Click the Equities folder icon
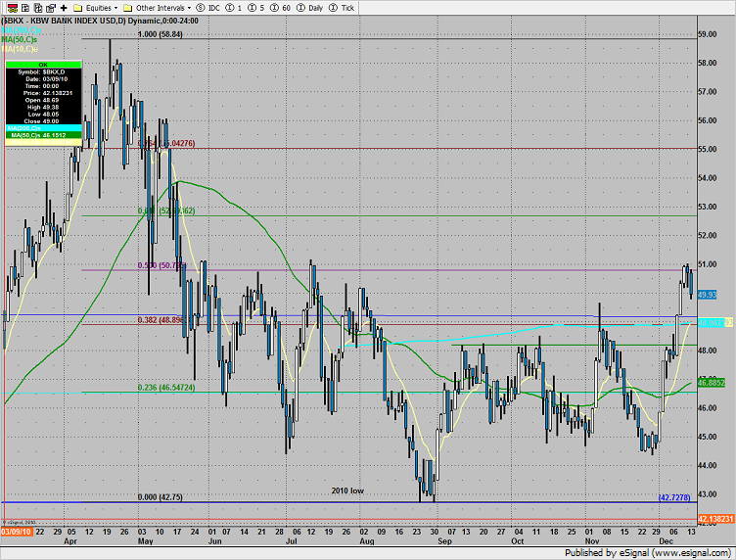The height and width of the screenshot is (560, 736). pos(78,8)
